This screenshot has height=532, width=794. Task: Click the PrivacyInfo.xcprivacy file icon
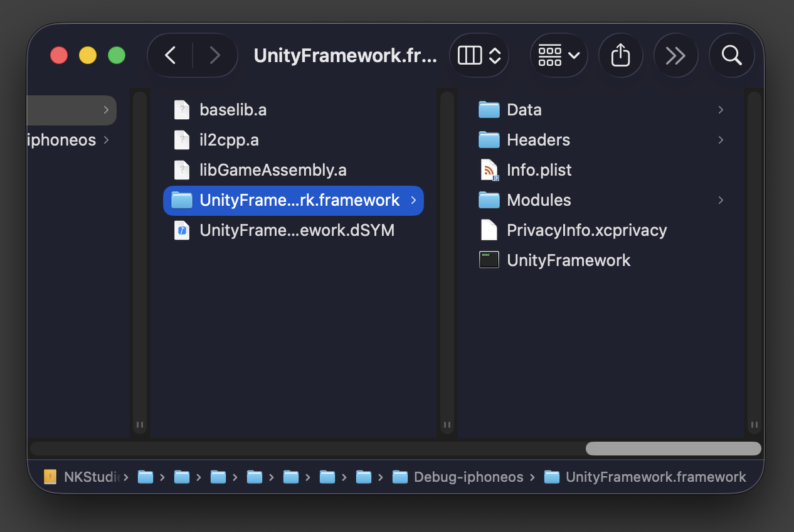click(x=489, y=230)
